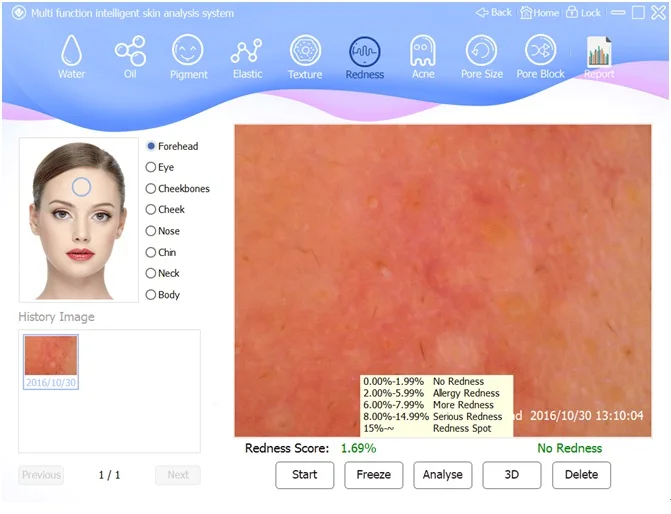Select the Pore Block icon
Viewport: 671px width, 514px height.
point(540,51)
